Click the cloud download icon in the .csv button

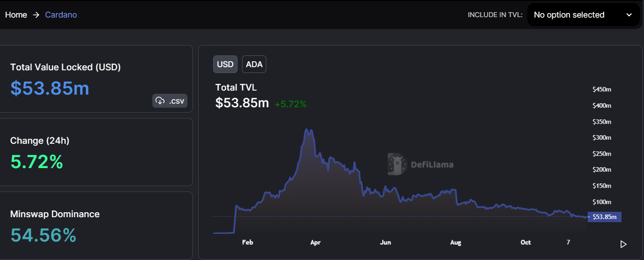(x=160, y=101)
